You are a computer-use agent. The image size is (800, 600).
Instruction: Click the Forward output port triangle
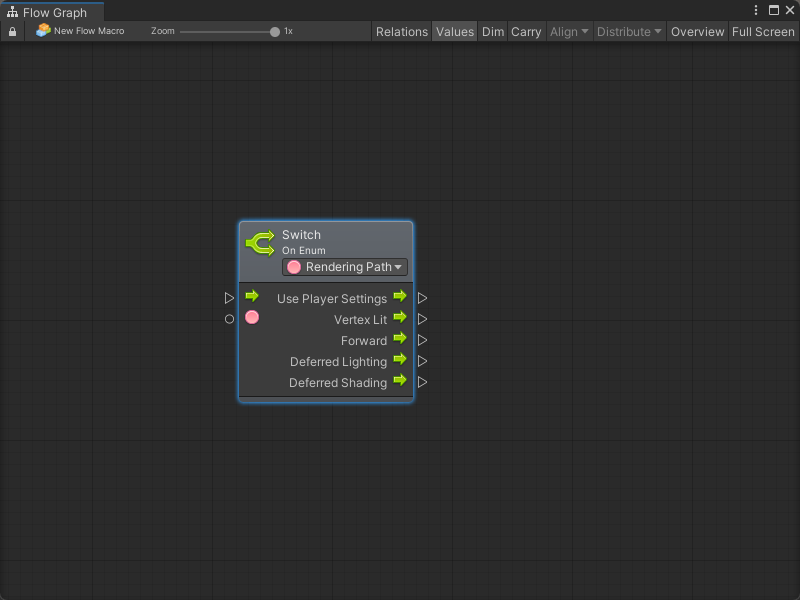pos(423,340)
